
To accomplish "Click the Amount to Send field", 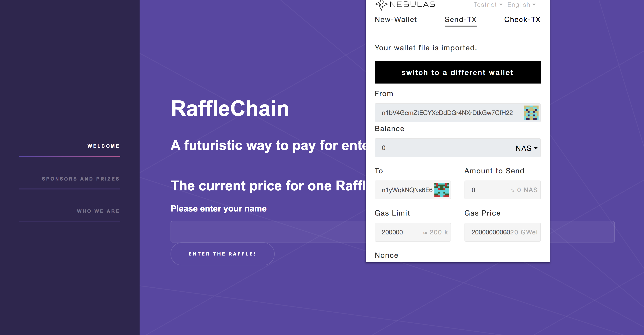I will click(488, 190).
